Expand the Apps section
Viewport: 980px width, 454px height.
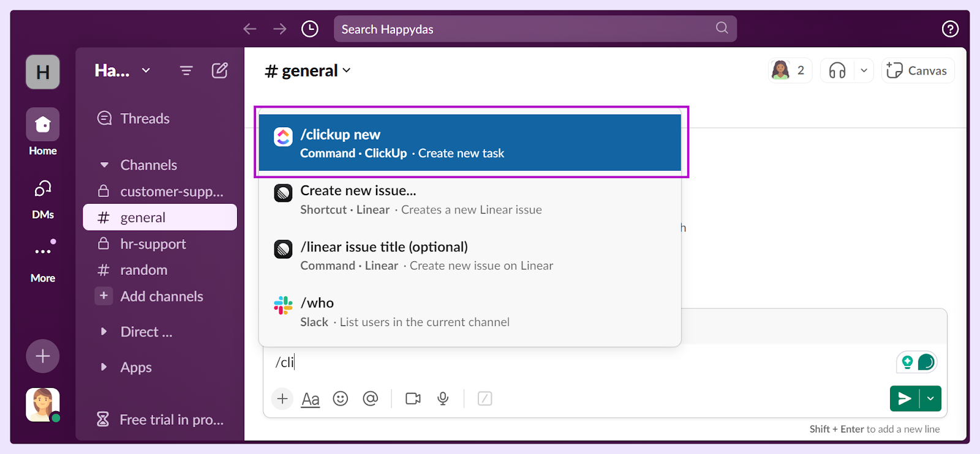point(104,367)
